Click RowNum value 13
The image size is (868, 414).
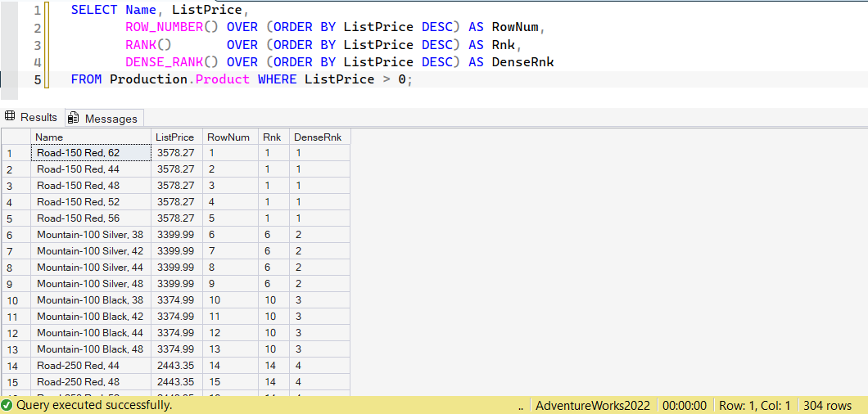pos(230,349)
